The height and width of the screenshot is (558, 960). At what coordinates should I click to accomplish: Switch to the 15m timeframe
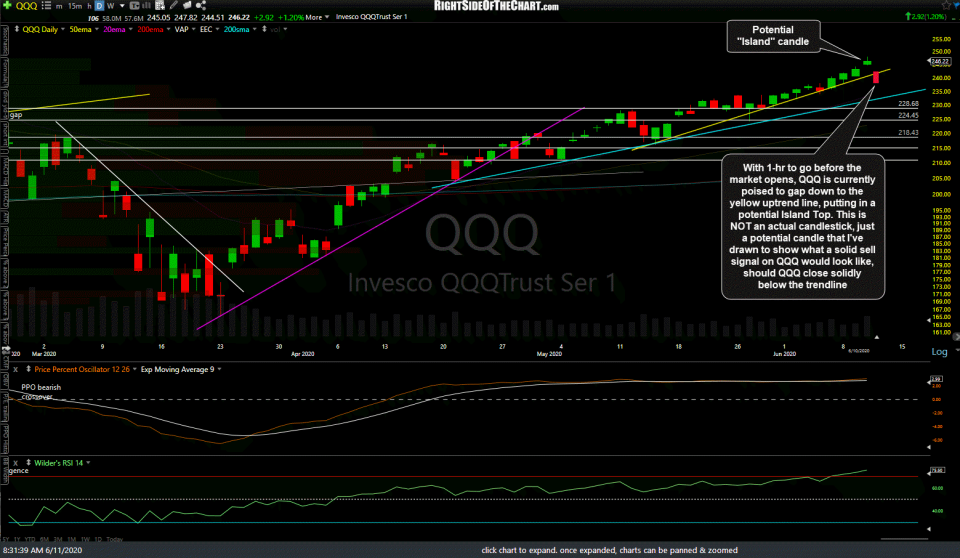(75, 6)
